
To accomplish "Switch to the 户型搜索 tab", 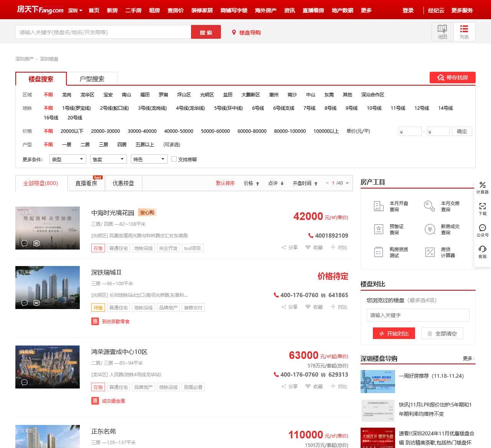I will point(92,79).
